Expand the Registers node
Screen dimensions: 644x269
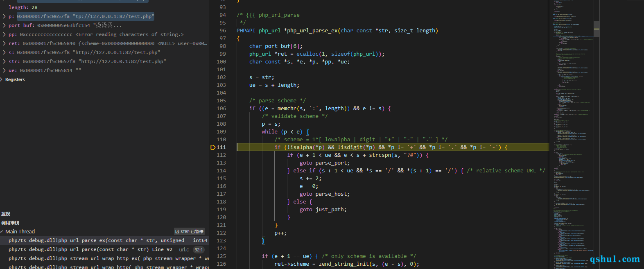point(2,79)
